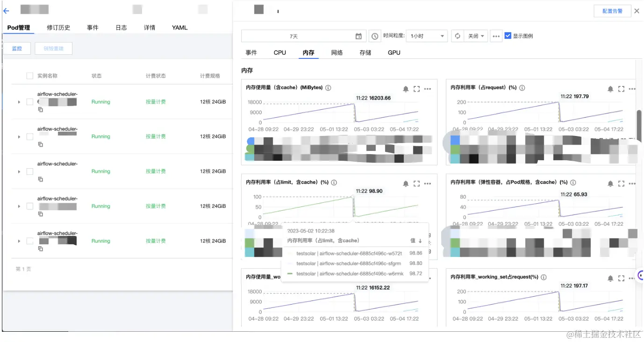Click the clock time-range icon
644x342 pixels.
(375, 36)
